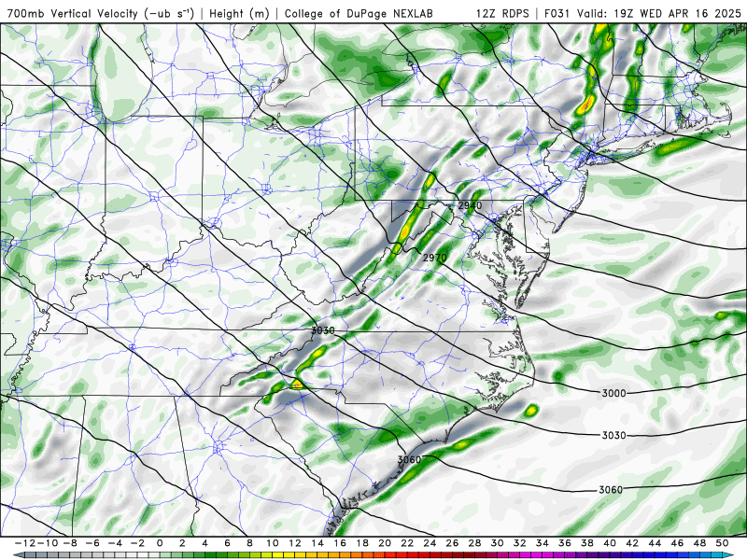Image resolution: width=747 pixels, height=560 pixels.
Task: Select the 44 color scale label
Action: point(655,543)
